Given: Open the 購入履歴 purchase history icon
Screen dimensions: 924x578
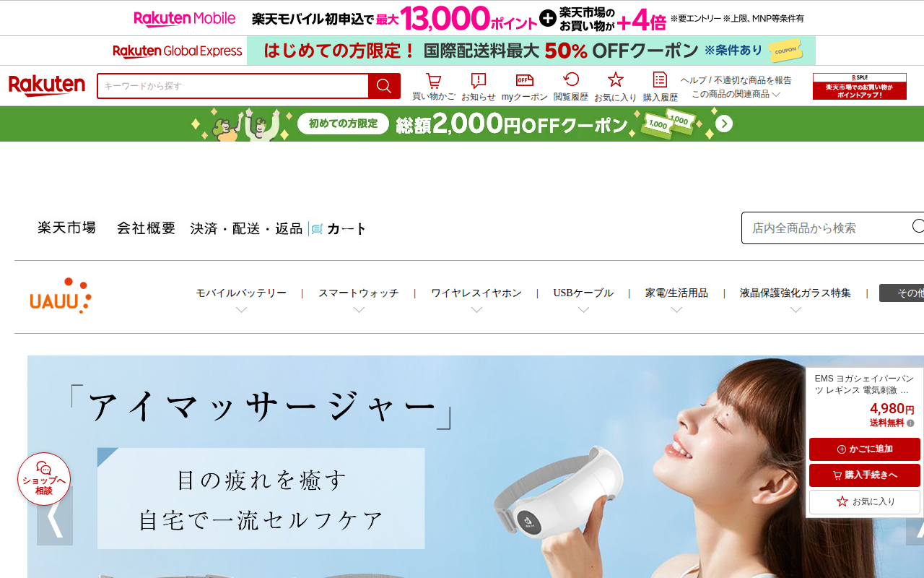Looking at the screenshot, I should tap(660, 87).
